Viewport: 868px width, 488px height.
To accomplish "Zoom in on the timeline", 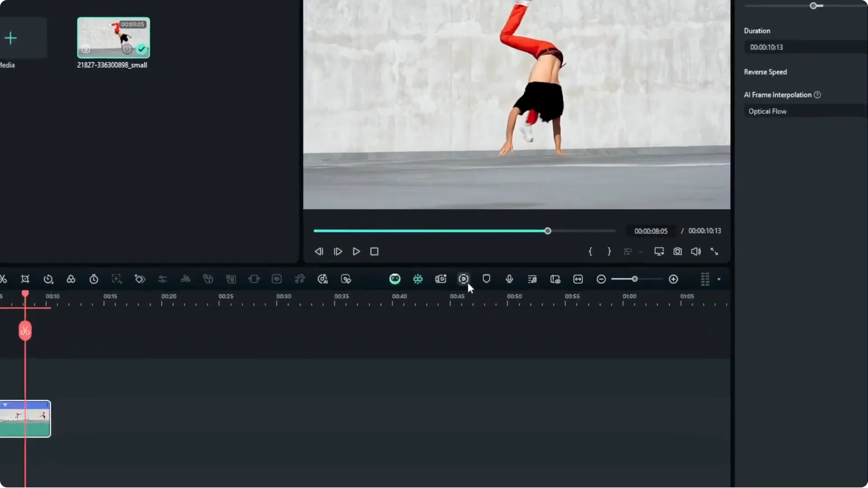I will coord(674,279).
